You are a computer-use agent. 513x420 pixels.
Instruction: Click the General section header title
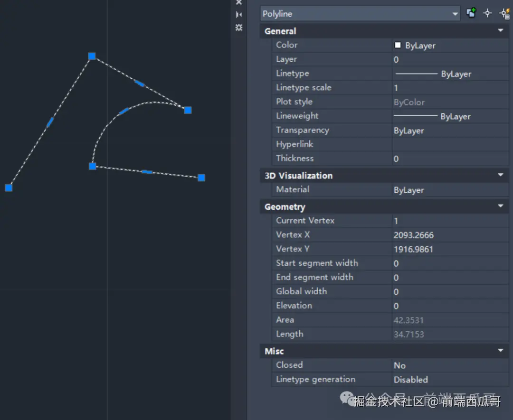tap(280, 31)
